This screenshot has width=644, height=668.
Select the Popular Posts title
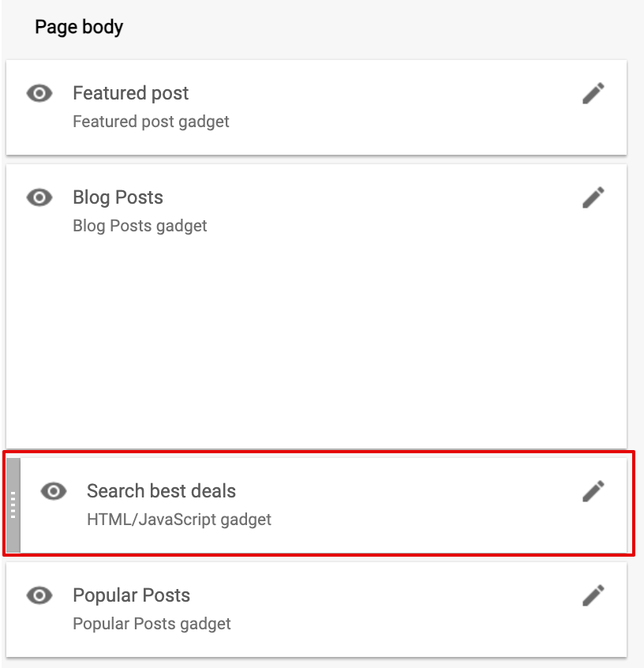pyautogui.click(x=131, y=595)
